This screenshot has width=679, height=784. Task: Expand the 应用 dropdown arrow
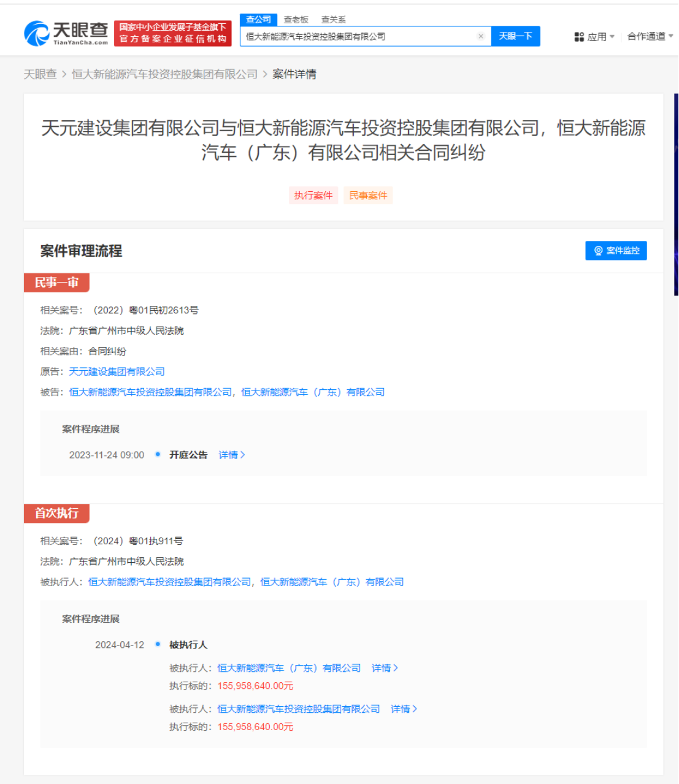[612, 37]
